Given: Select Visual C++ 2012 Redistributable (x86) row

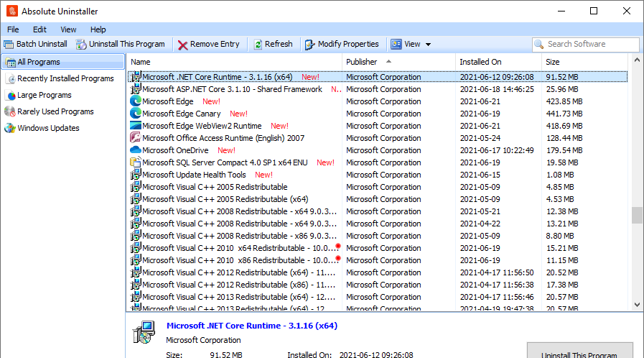Looking at the screenshot, I should tap(378, 285).
